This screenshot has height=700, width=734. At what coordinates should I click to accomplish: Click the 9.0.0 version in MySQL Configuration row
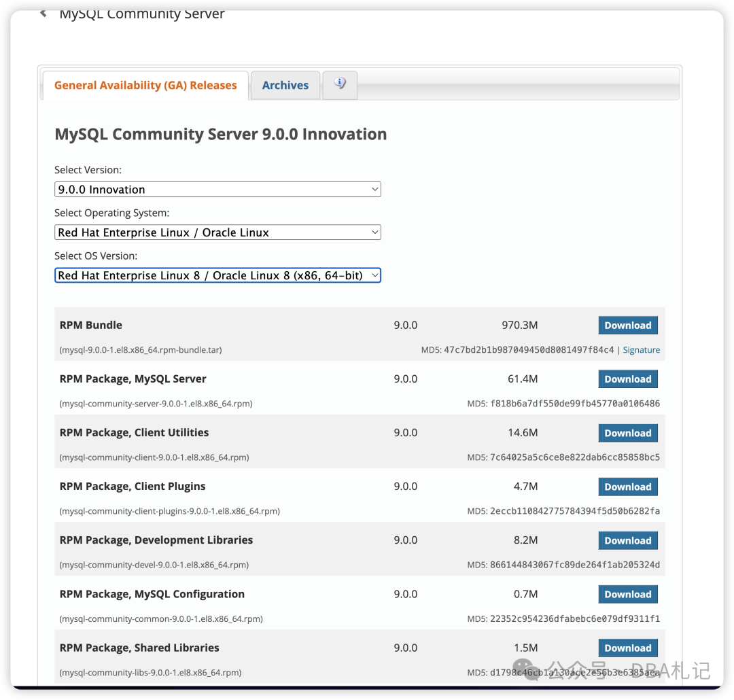pyautogui.click(x=405, y=594)
